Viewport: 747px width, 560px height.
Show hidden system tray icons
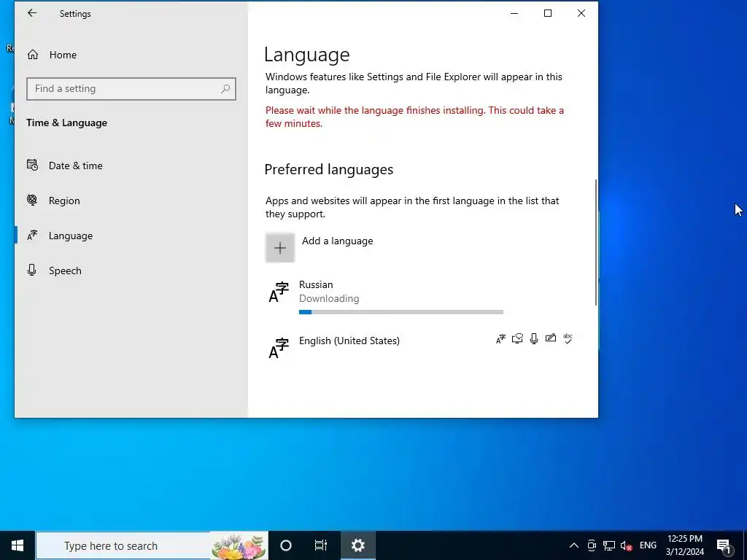pos(574,545)
